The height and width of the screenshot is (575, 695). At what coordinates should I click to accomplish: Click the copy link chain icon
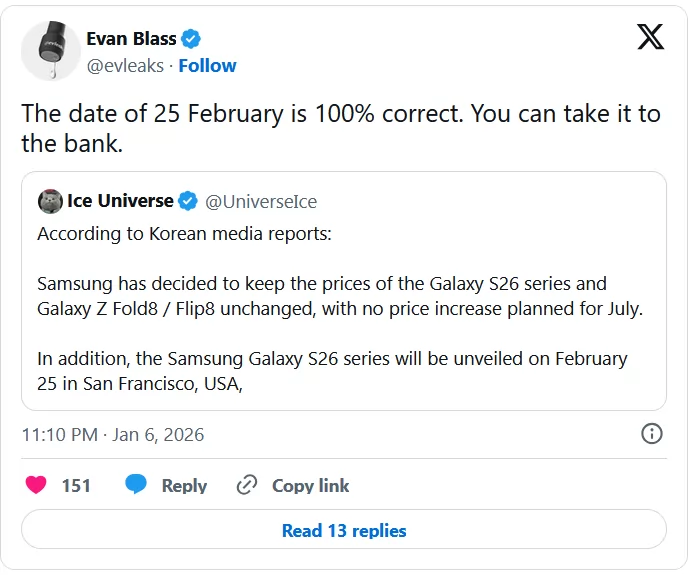coord(247,485)
